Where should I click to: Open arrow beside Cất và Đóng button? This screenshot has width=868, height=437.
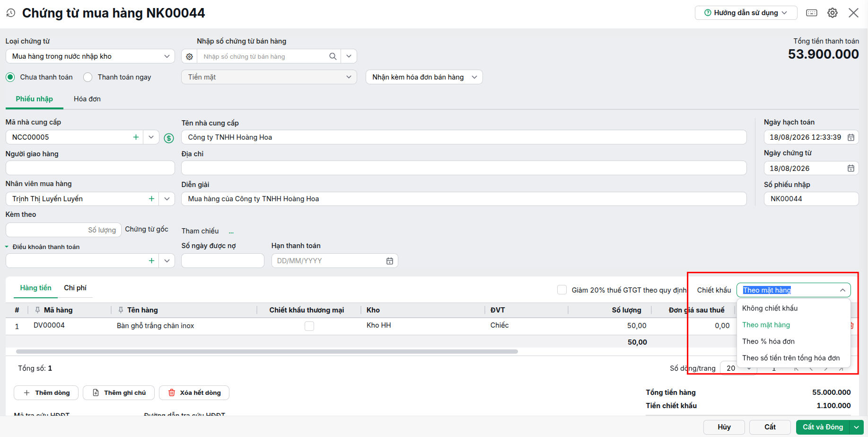(857, 427)
